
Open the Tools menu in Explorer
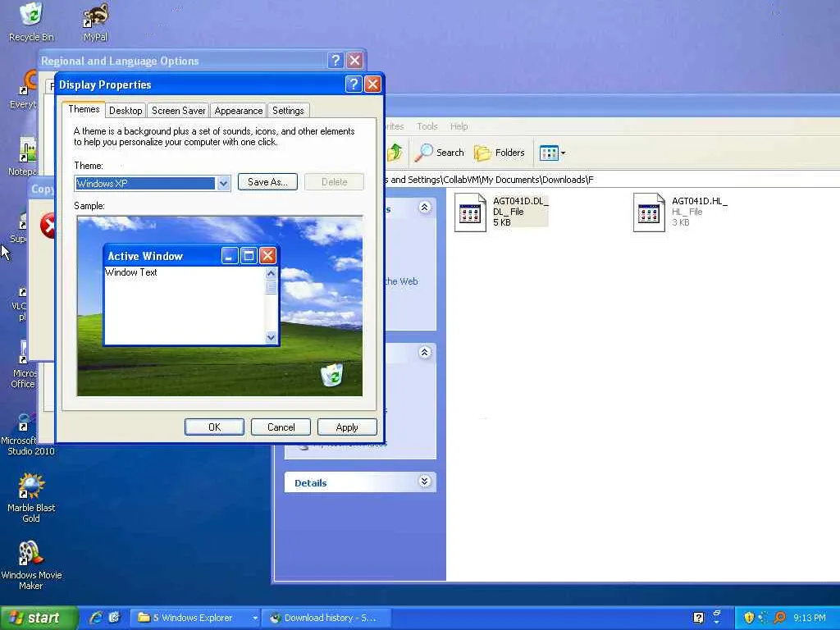(x=427, y=126)
